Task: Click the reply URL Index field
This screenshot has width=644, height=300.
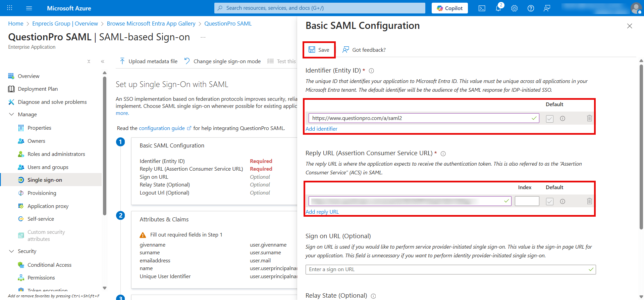Action: [x=527, y=201]
